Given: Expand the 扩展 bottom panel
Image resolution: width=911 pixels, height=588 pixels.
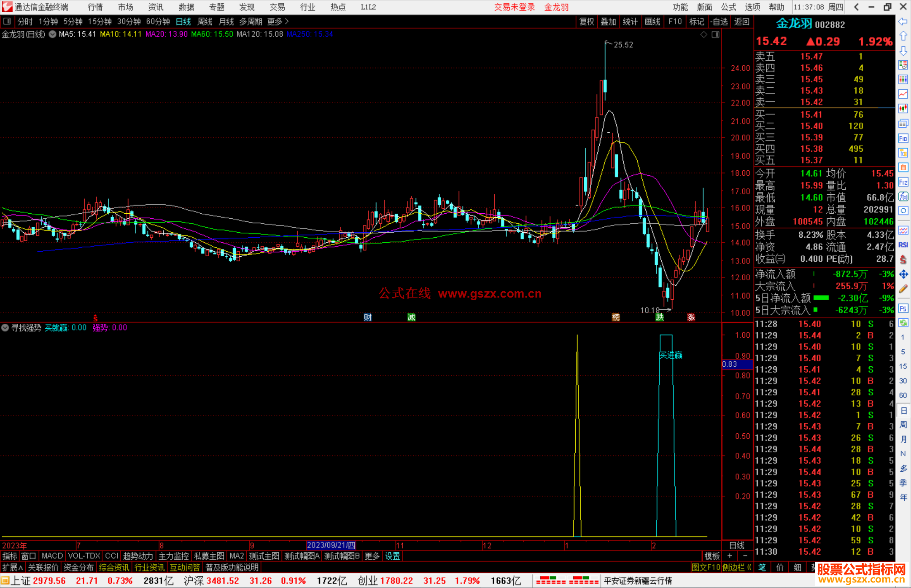Looking at the screenshot, I should coord(13,567).
